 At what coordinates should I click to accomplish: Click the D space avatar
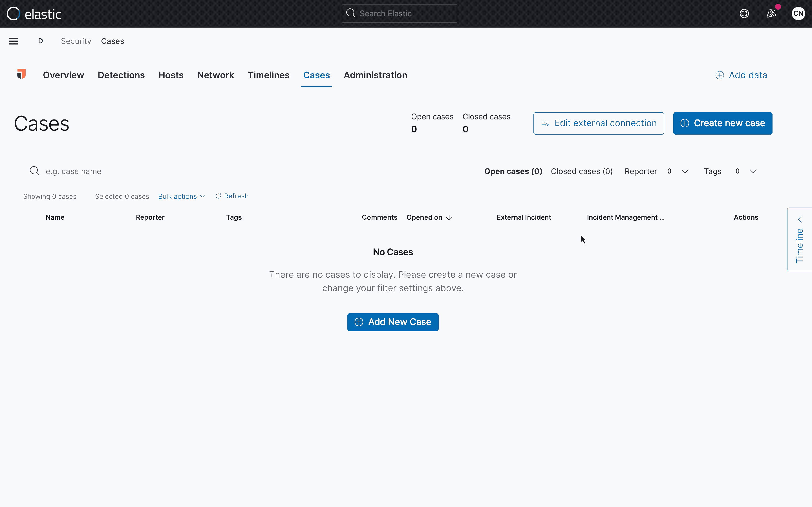click(41, 41)
